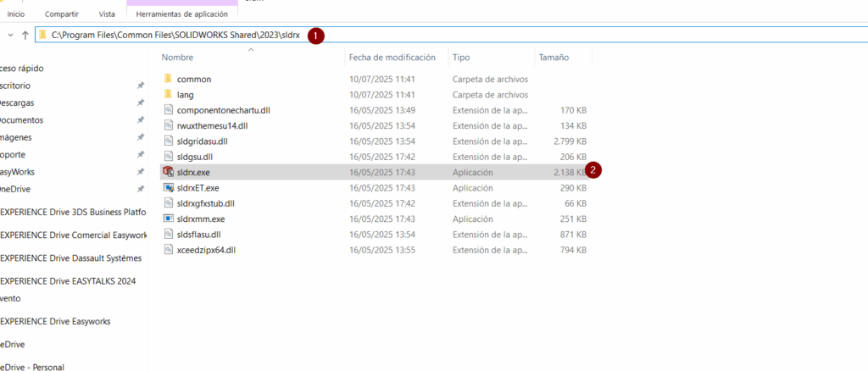Select the common folder icon
This screenshot has width=868, height=371.
(x=169, y=79)
